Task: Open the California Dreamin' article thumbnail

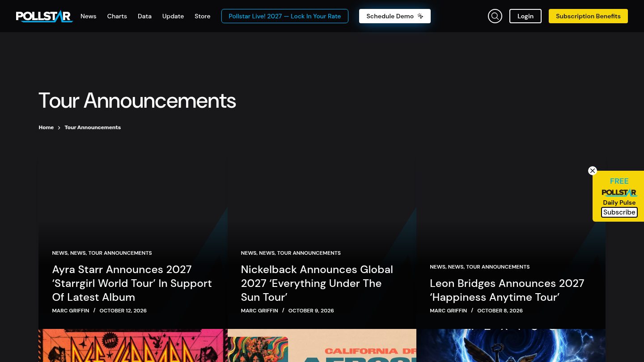Action: point(322,345)
